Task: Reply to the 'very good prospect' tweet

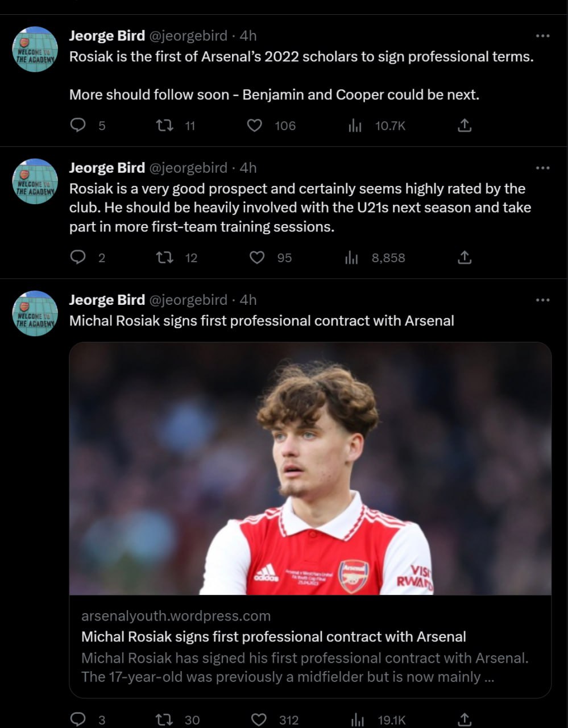Action: click(77, 258)
